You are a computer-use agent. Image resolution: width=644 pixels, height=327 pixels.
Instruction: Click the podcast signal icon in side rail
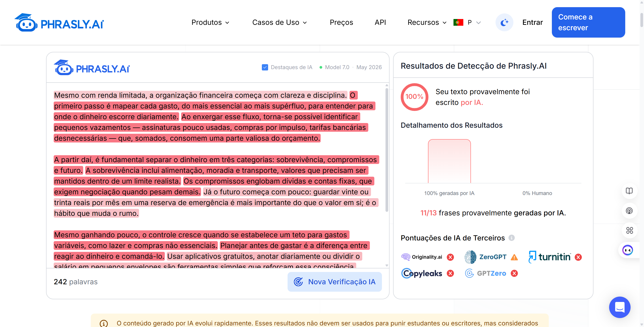coord(629,211)
